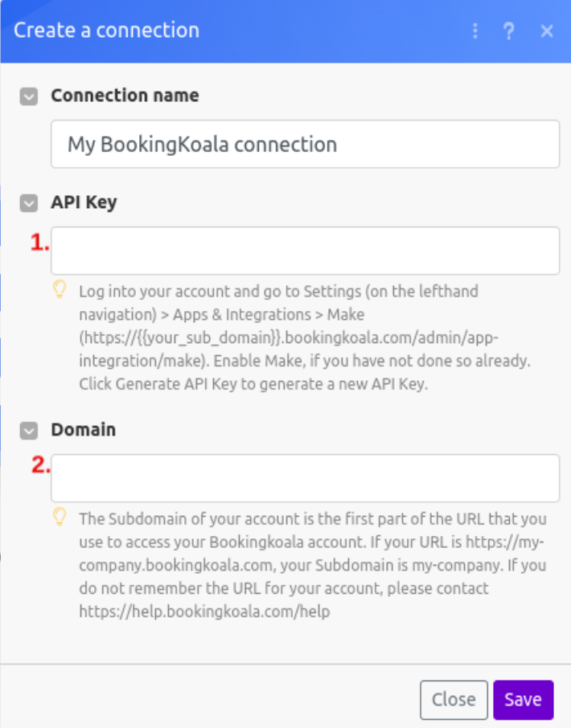571x728 pixels.
Task: Open the three-dot more options menu
Action: point(475,31)
